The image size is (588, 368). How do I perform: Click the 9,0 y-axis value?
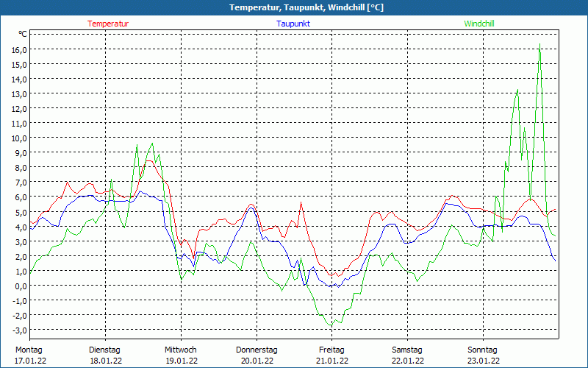click(21, 152)
